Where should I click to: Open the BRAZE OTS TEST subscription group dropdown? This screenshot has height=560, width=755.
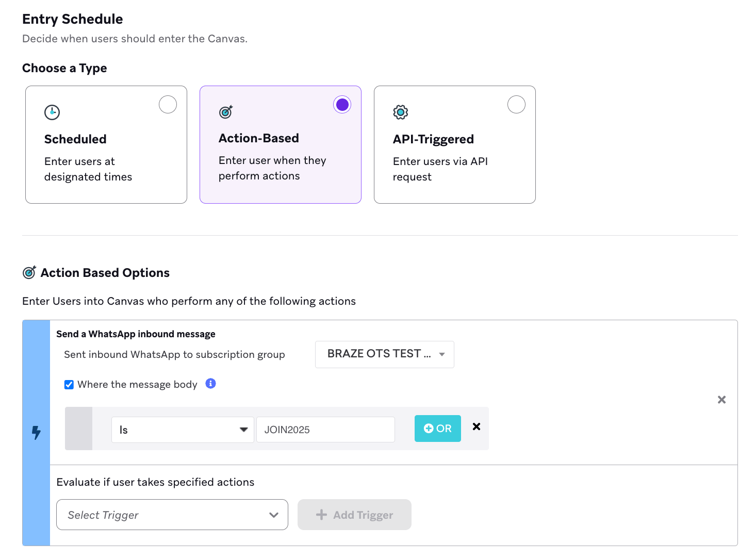(385, 354)
